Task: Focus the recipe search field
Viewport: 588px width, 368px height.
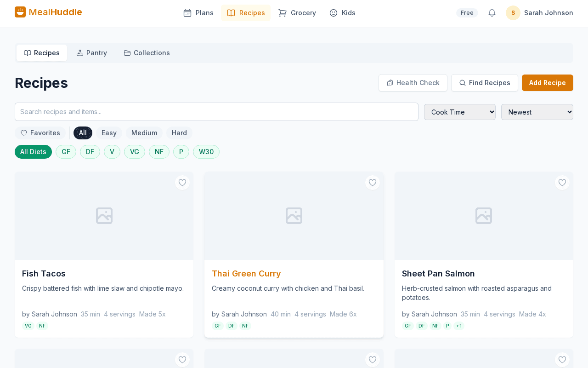Action: (216, 112)
